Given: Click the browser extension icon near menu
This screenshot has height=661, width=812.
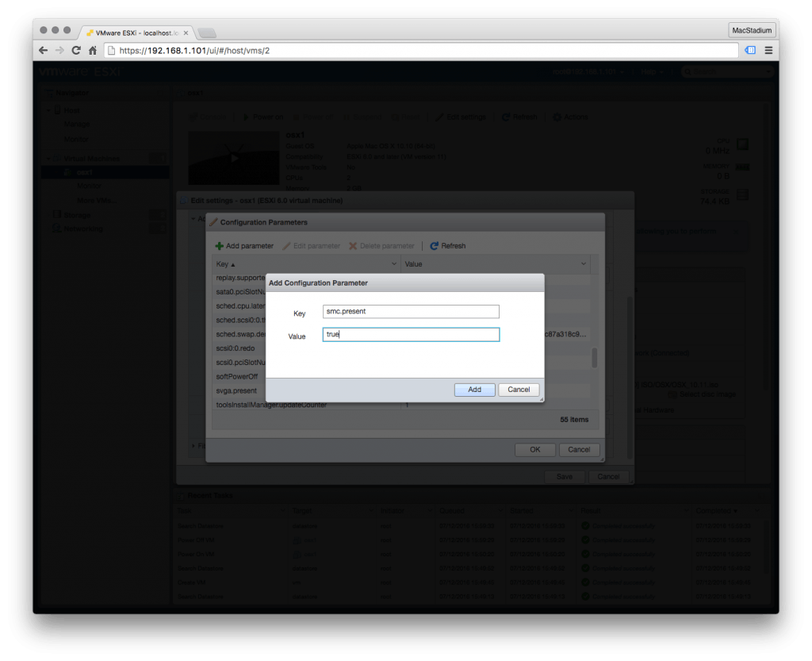Looking at the screenshot, I should [750, 50].
